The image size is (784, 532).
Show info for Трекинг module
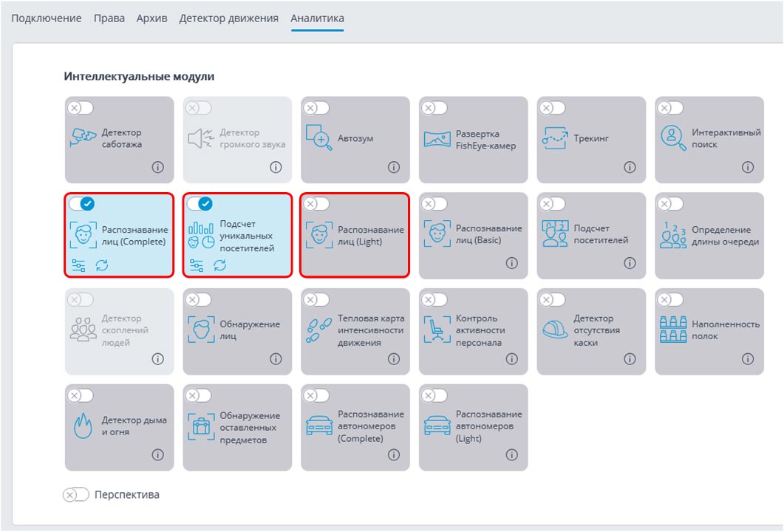point(630,168)
